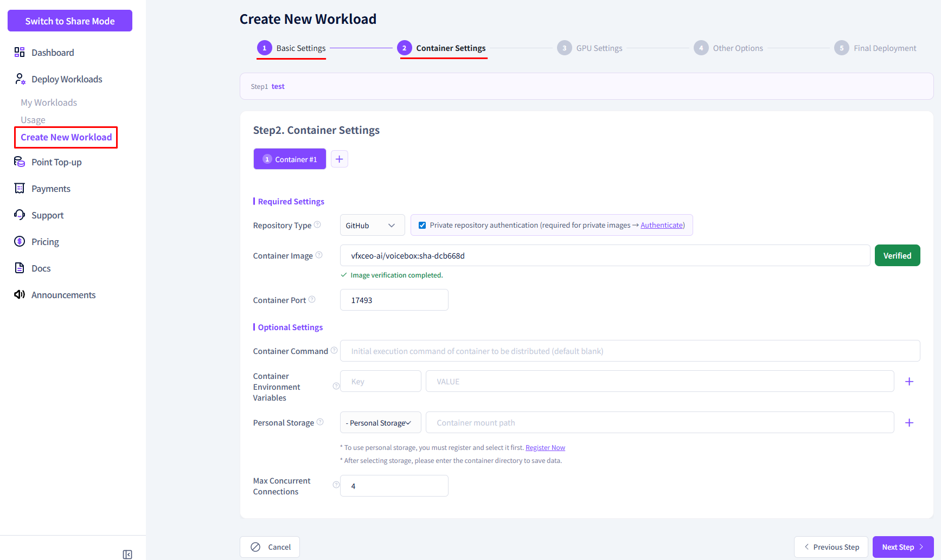Click the Payments receipt icon
Image resolution: width=941 pixels, height=560 pixels.
(x=20, y=188)
